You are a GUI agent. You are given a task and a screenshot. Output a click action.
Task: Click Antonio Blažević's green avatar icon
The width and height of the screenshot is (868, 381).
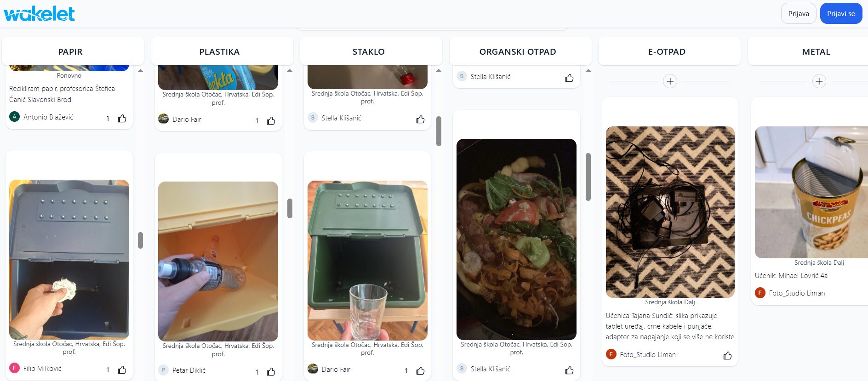pyautogui.click(x=14, y=117)
